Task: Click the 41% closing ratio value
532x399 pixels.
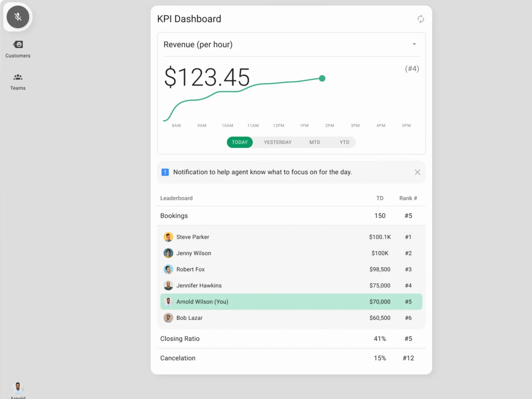Action: coord(380,339)
